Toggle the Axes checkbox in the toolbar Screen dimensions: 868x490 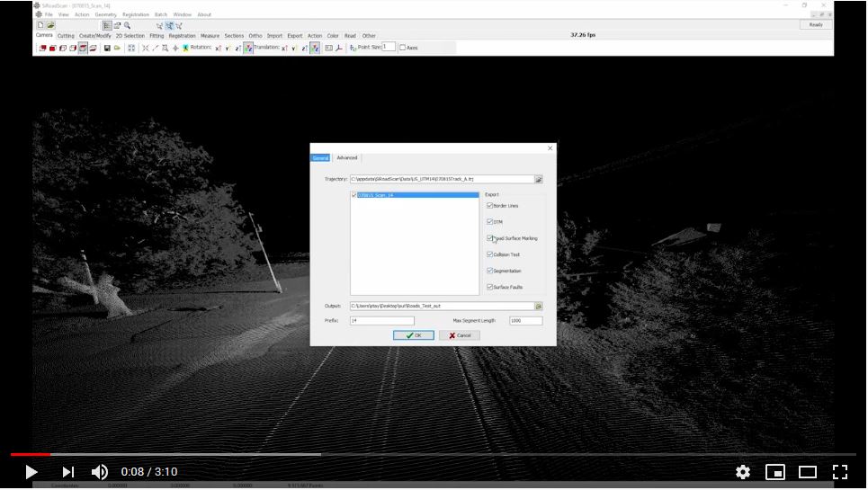click(x=402, y=48)
